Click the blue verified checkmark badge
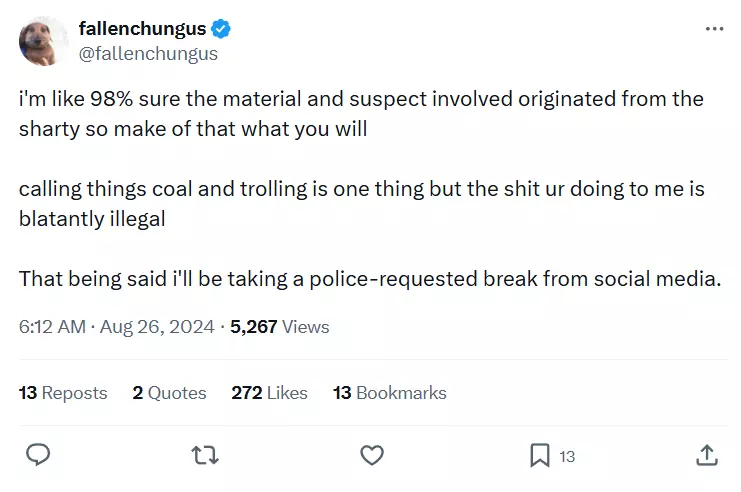This screenshot has height=492, width=741. 221,29
